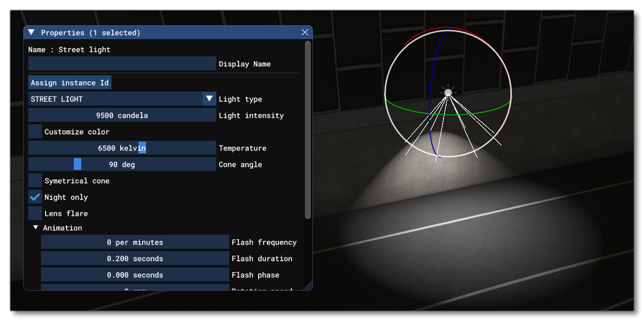The width and height of the screenshot is (644, 321).
Task: Click the Display Name input field
Action: point(122,64)
